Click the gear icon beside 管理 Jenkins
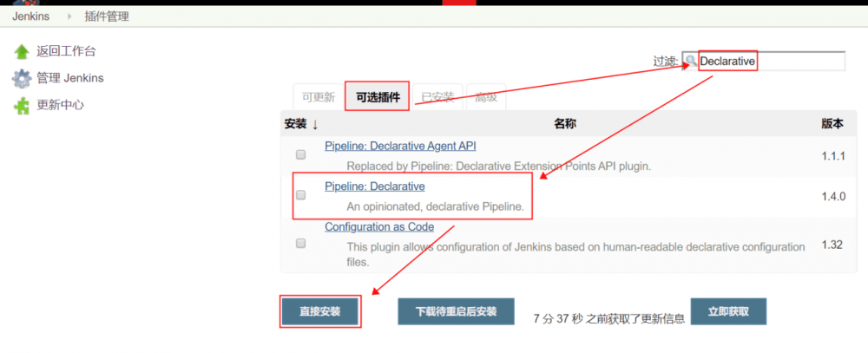Screen dimensions: 868x353 pos(22,79)
